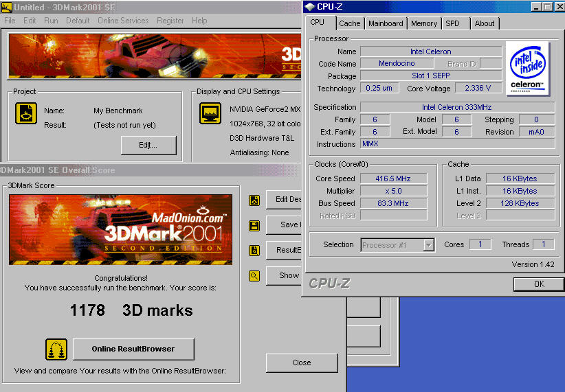Open the File menu in 3DMark
The height and width of the screenshot is (392, 565).
click(10, 21)
